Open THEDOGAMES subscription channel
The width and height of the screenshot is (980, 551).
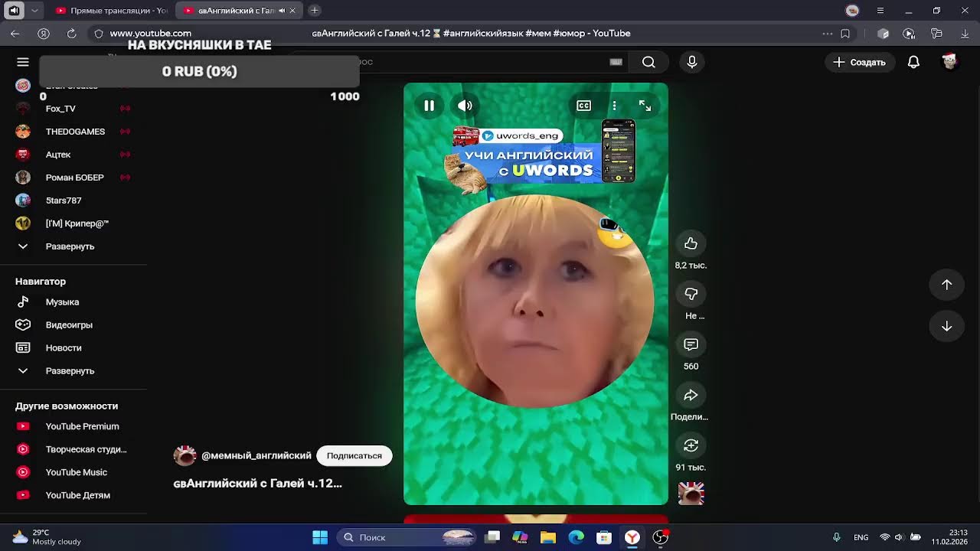click(x=73, y=132)
